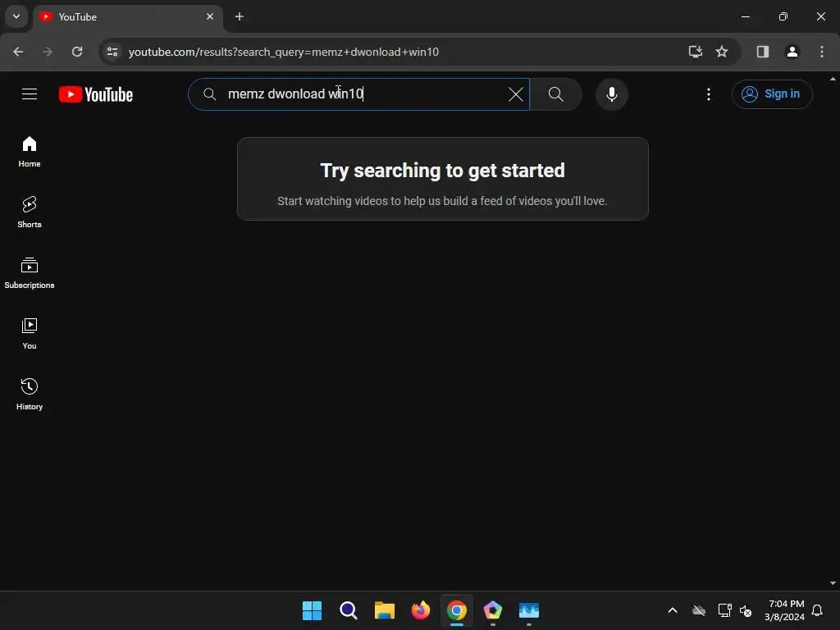
Task: Toggle Chrome side panel
Action: (x=762, y=52)
